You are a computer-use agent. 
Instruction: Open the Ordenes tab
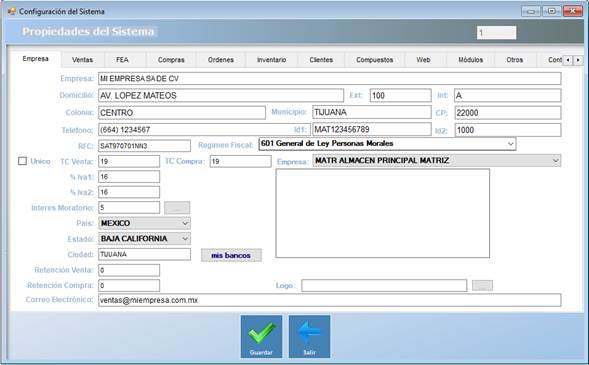pyautogui.click(x=221, y=60)
